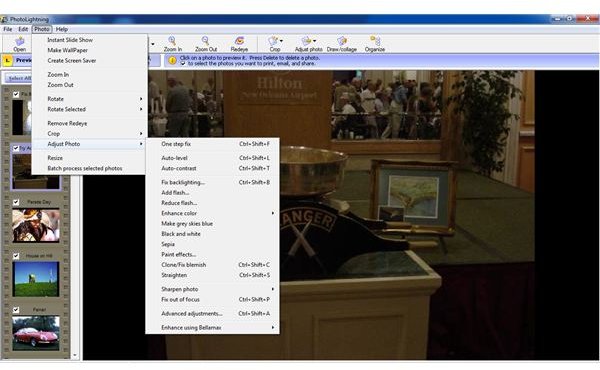
Task: Toggle the Ferrari photo checkbox
Action: coord(16,310)
